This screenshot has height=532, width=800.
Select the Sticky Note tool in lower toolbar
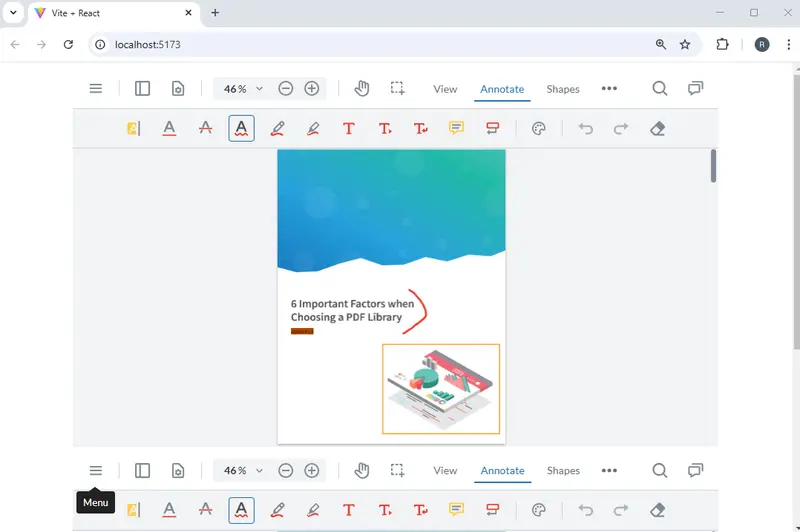[x=457, y=510]
